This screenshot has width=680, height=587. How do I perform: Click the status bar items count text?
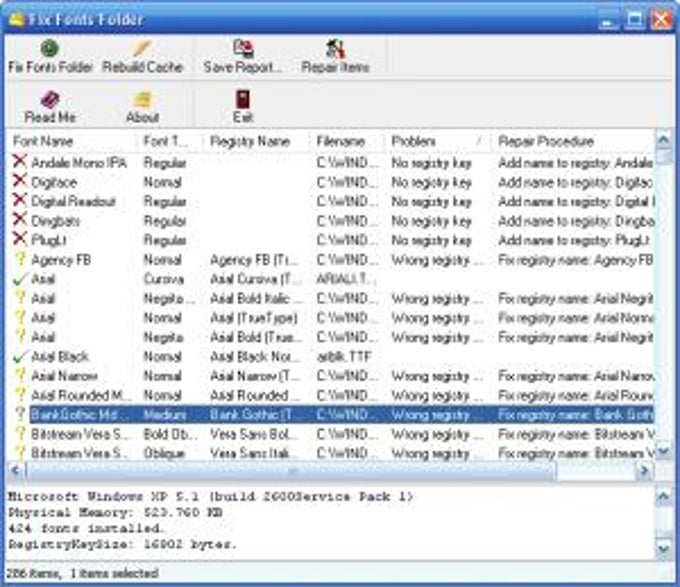(82, 574)
